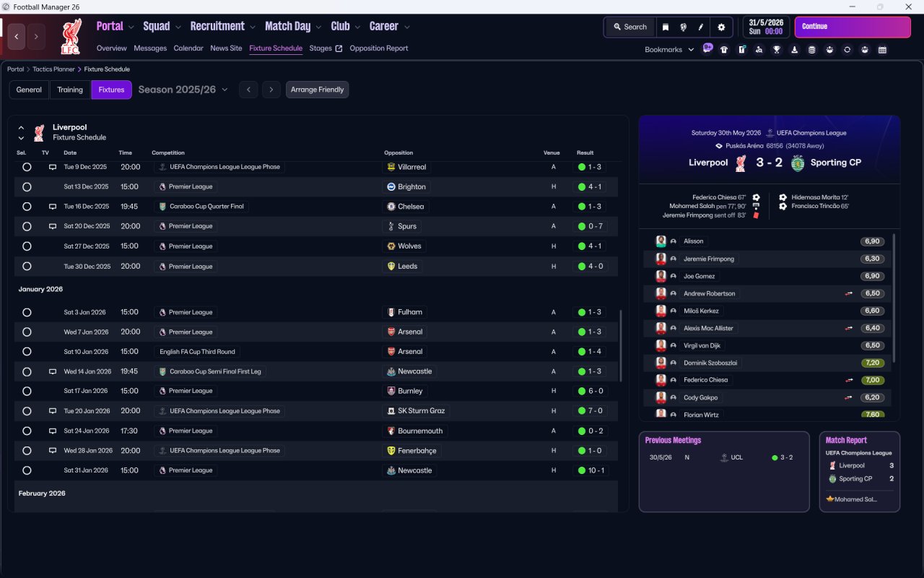This screenshot has height=578, width=924.
Task: Select the Villarreal fixture radio button
Action: (27, 167)
